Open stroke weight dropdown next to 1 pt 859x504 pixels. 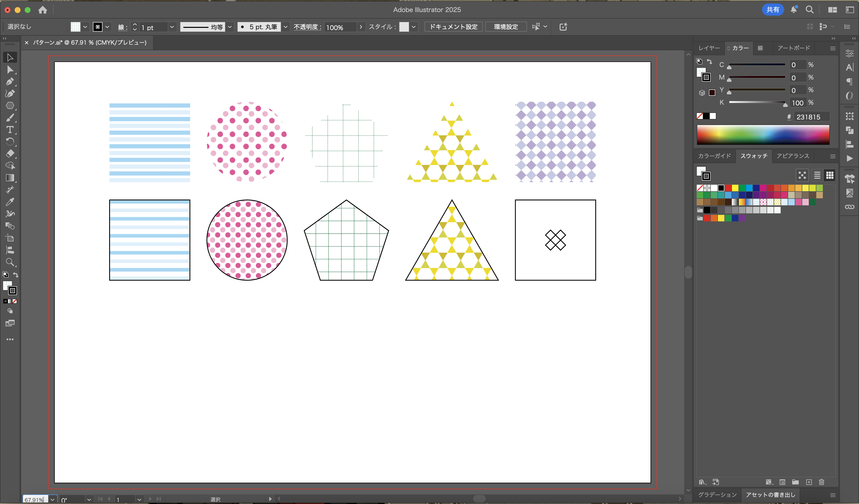[x=172, y=27]
